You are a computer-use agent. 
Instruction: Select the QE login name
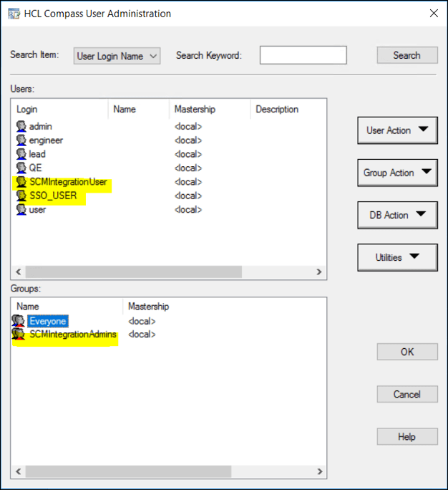(x=35, y=168)
